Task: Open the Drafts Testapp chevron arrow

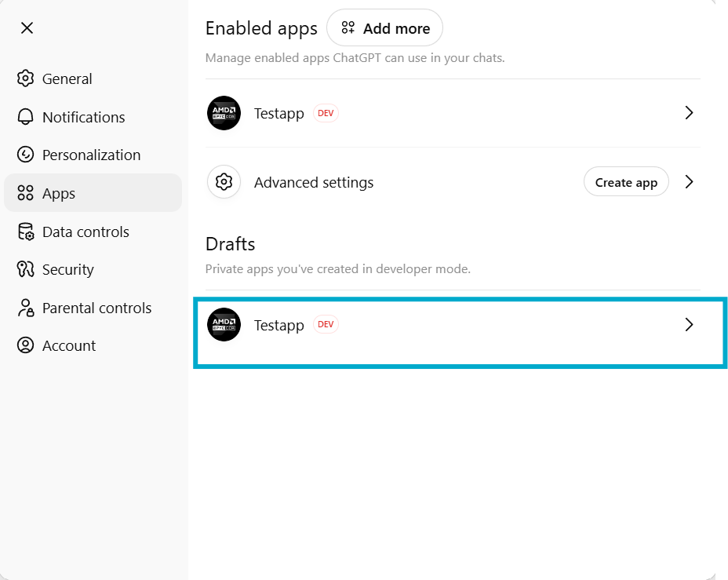Action: [689, 325]
